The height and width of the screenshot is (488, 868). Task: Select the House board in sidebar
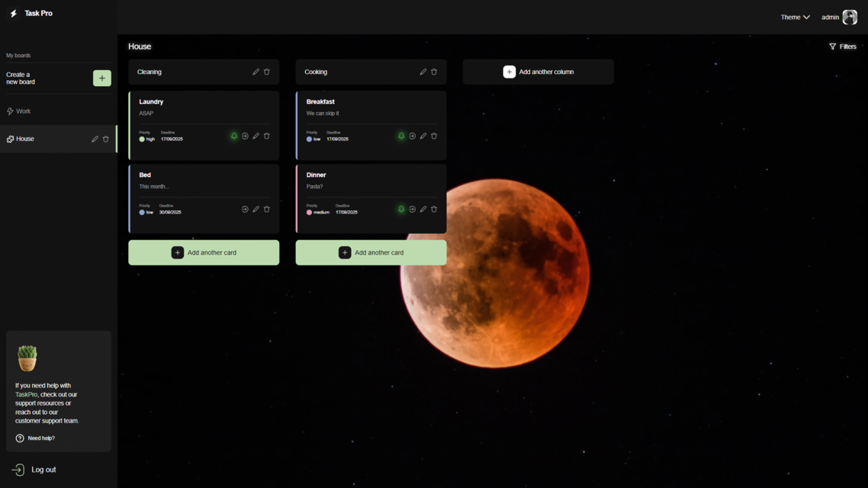[x=58, y=139]
